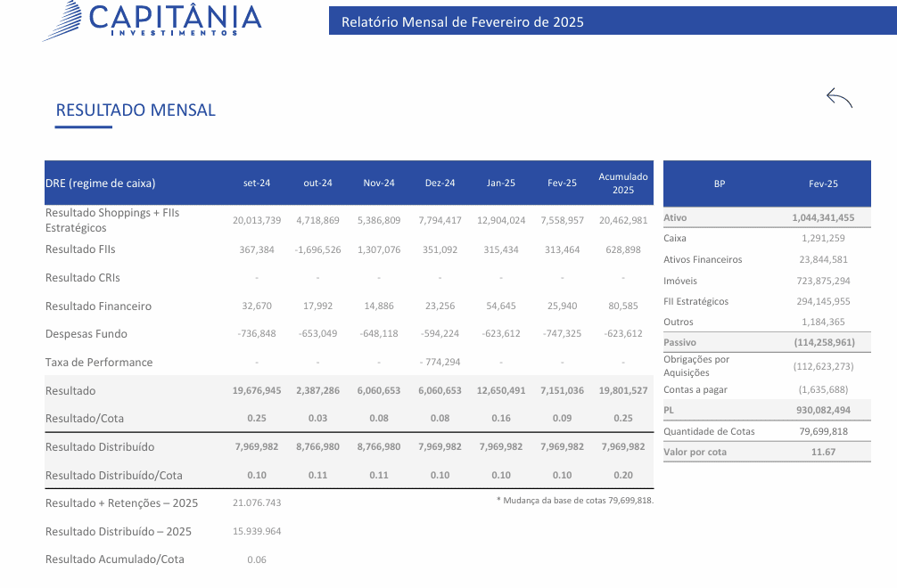Select the Dez-24 column header
Image resolution: width=897 pixels, height=588 pixels.
[x=440, y=184]
